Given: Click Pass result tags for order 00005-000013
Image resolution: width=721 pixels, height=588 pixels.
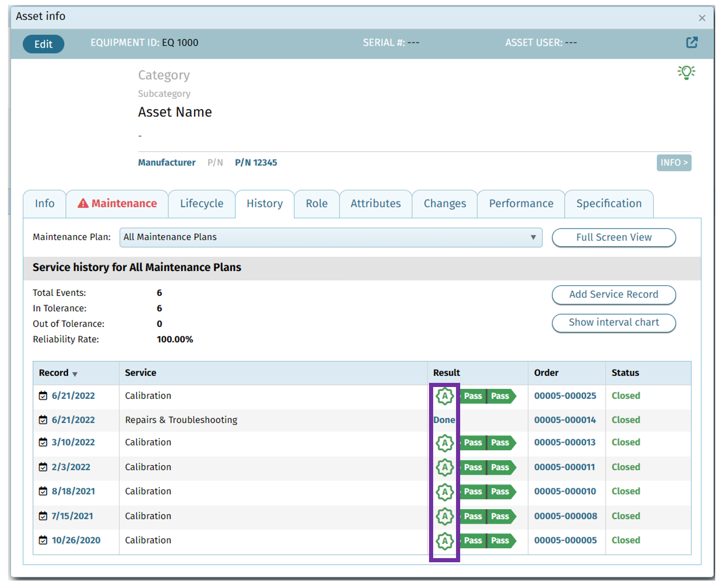Looking at the screenshot, I should tap(488, 443).
